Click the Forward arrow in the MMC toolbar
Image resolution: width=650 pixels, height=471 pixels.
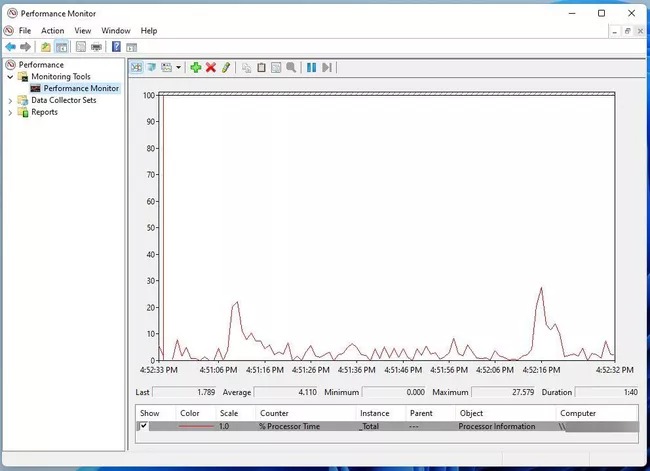point(25,47)
